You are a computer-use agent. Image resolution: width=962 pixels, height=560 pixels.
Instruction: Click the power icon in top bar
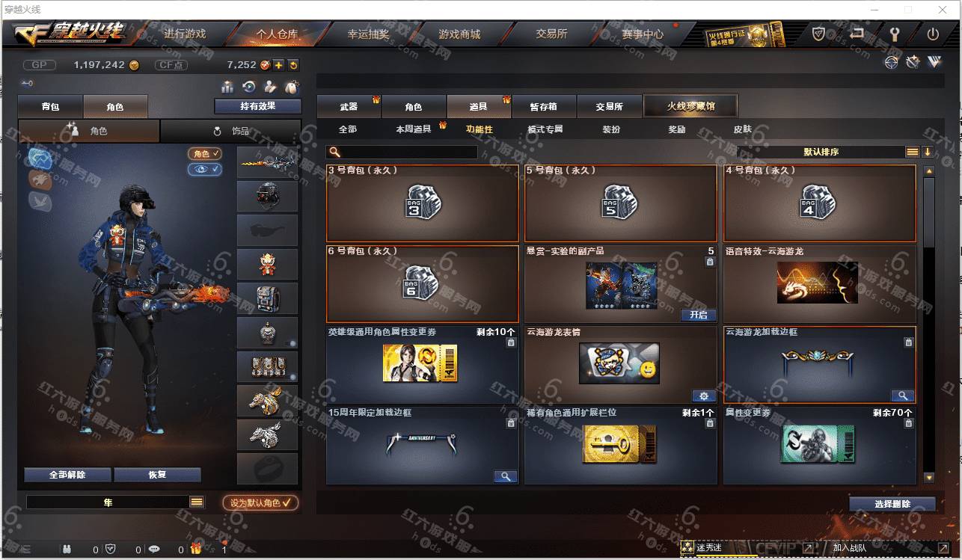coord(933,34)
